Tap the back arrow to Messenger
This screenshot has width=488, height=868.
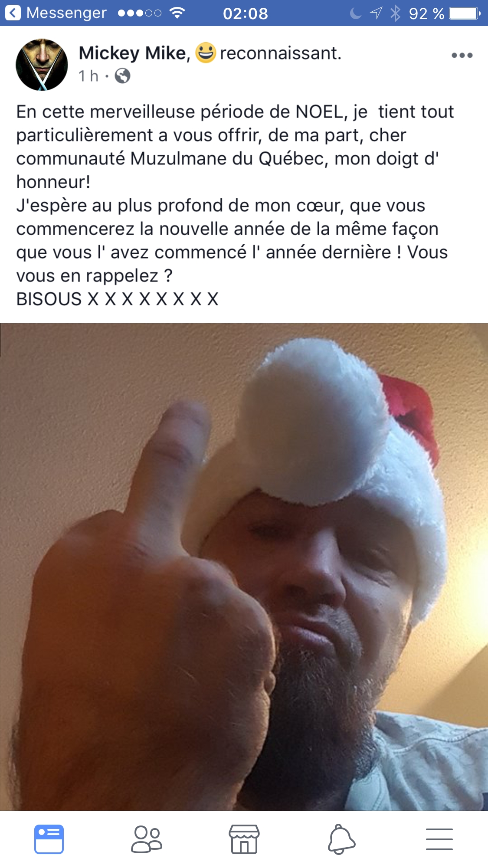pos(13,13)
